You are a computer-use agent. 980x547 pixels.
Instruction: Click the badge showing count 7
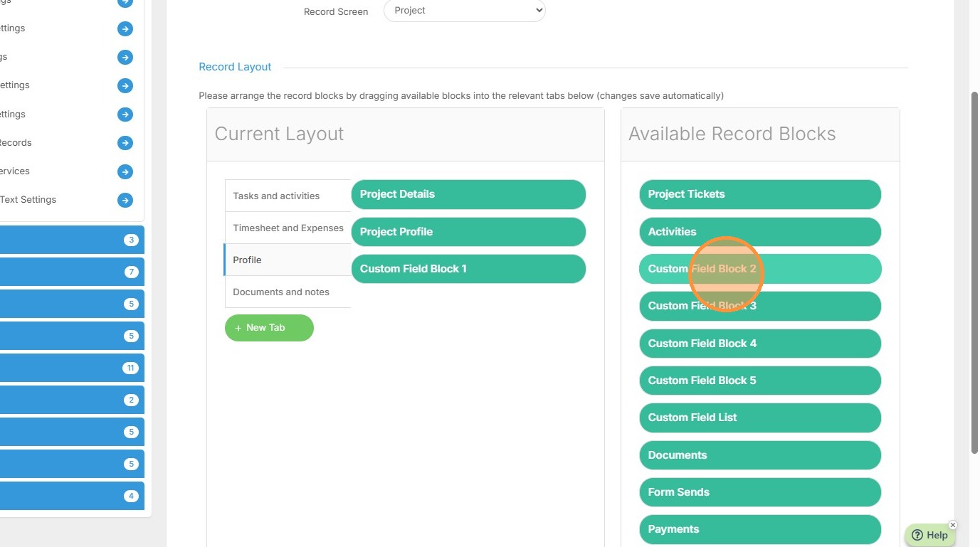click(x=130, y=272)
